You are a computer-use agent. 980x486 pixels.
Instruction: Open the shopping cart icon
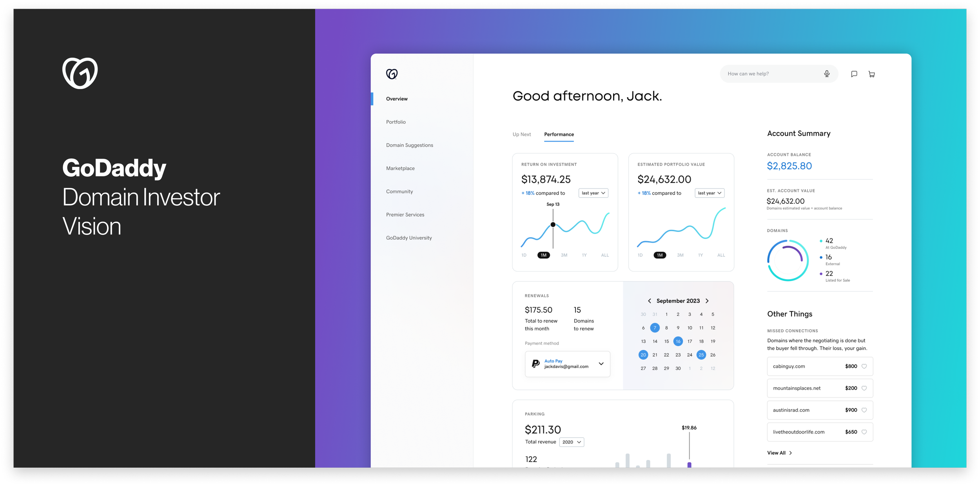point(871,74)
